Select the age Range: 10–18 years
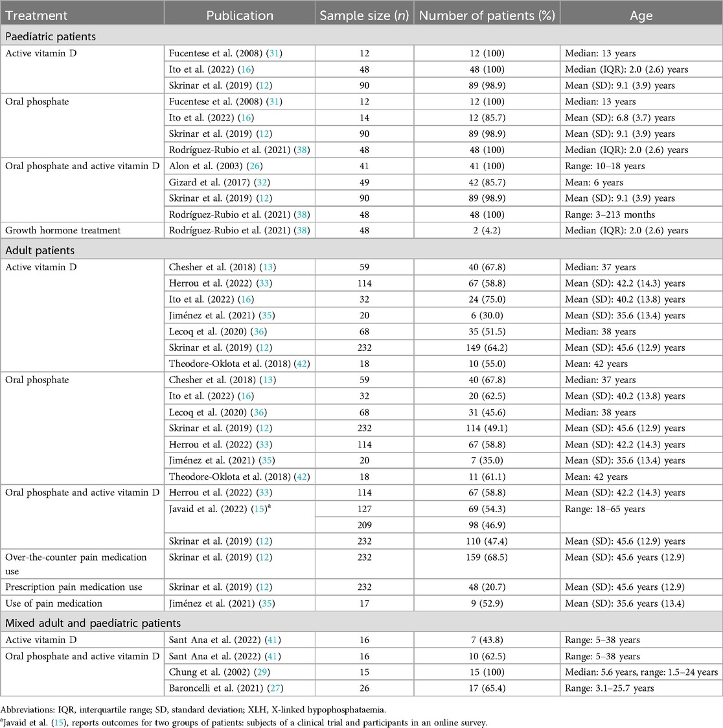Viewport: 723px width, 728px height. [604, 166]
